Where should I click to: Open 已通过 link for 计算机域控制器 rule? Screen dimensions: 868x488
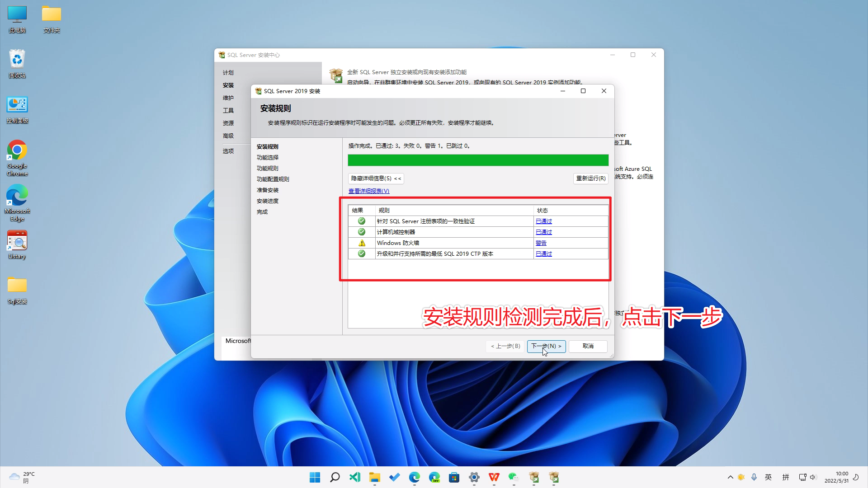[543, 232]
